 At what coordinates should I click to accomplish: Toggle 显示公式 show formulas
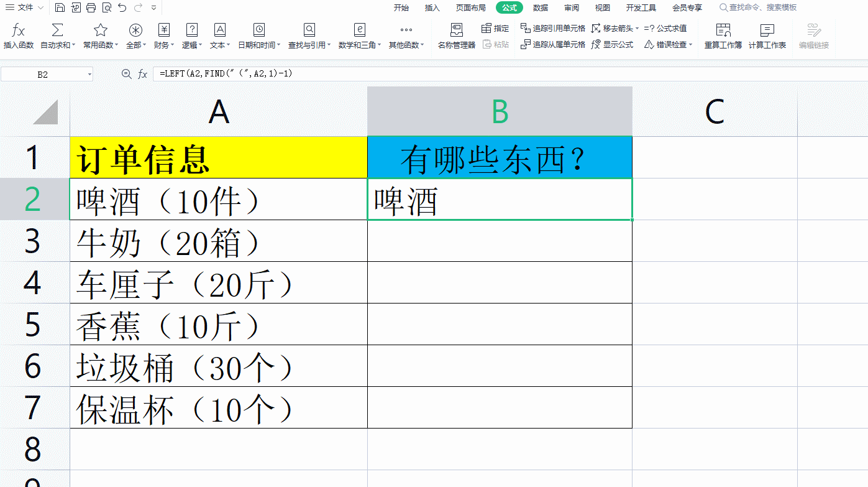(x=613, y=45)
